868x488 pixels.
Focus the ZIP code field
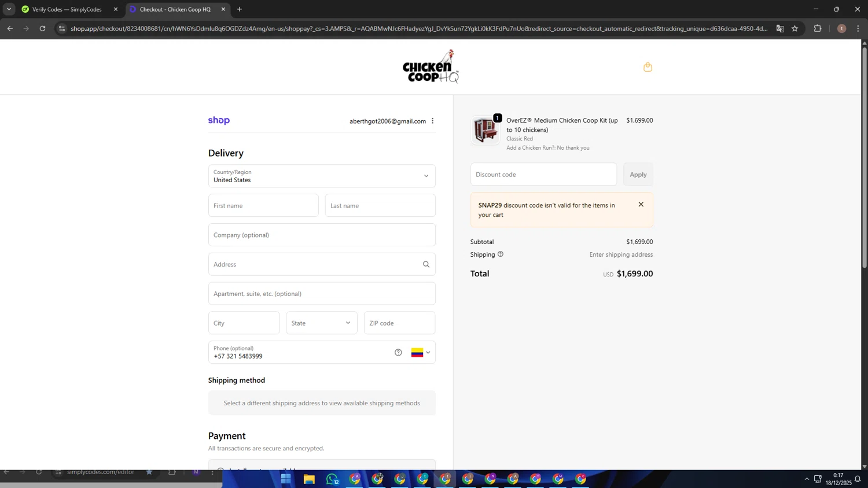[399, 323]
